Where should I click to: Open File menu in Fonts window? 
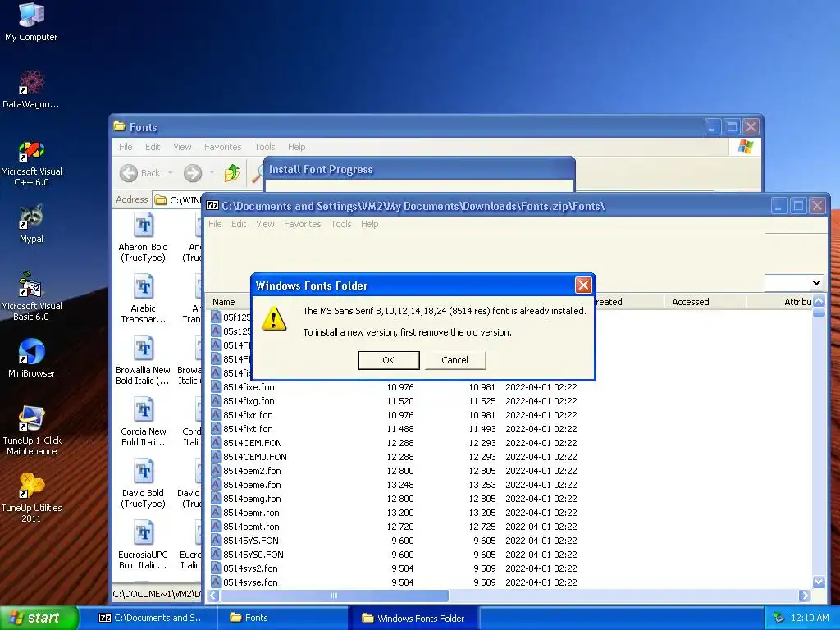[126, 147]
